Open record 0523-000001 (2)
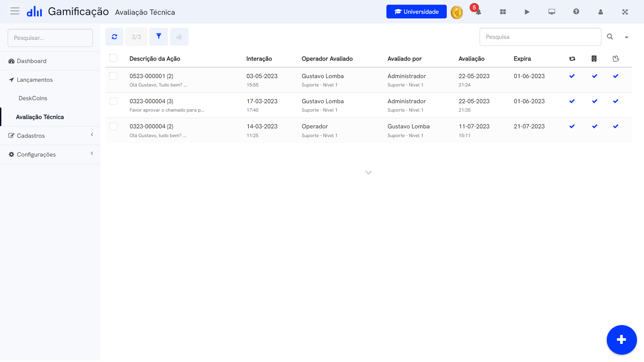 151,76
